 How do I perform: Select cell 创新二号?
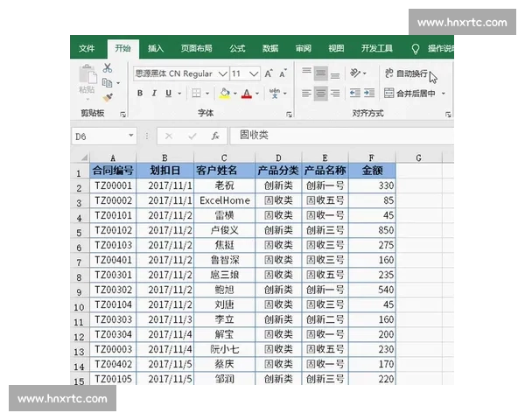(325, 319)
